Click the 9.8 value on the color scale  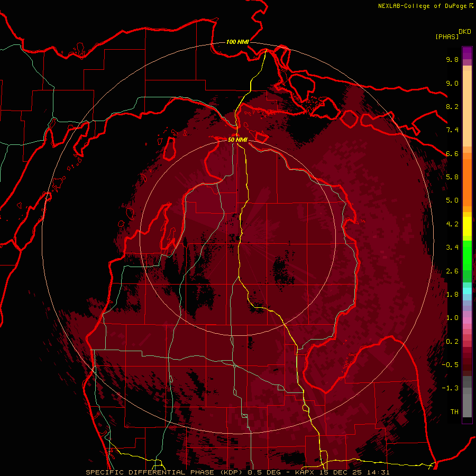coord(452,59)
